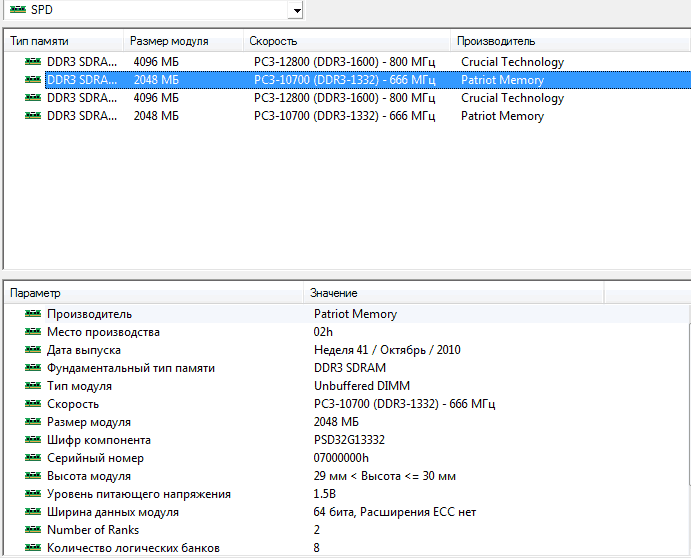The image size is (691, 558).
Task: Click icon beside Дата выпуска parameter
Action: [33, 350]
